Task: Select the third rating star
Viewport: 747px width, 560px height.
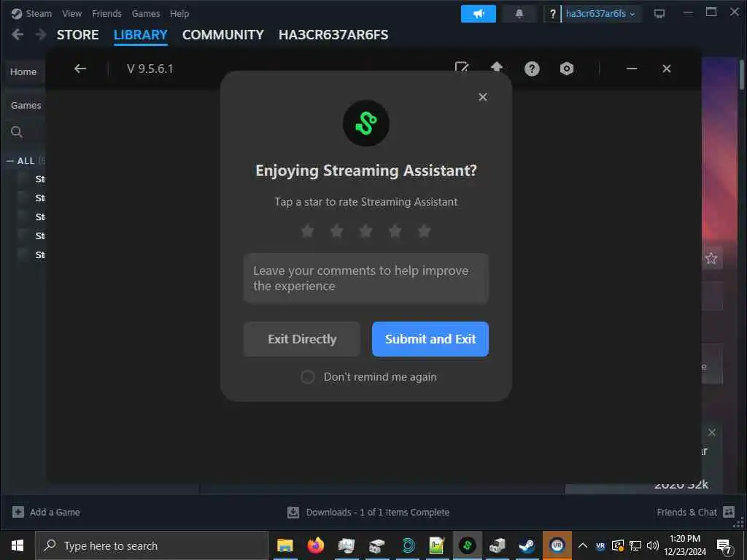Action: pos(366,231)
